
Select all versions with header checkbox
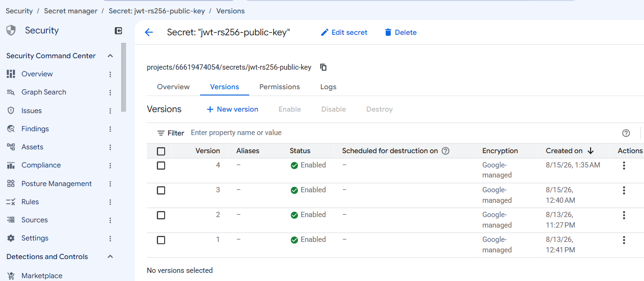click(161, 151)
